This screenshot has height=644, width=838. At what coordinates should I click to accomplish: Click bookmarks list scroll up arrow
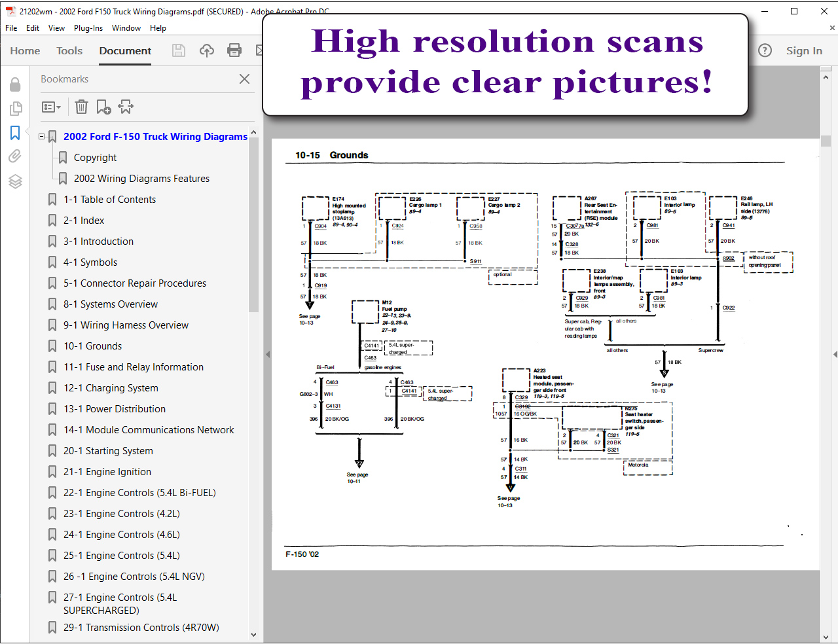[254, 132]
